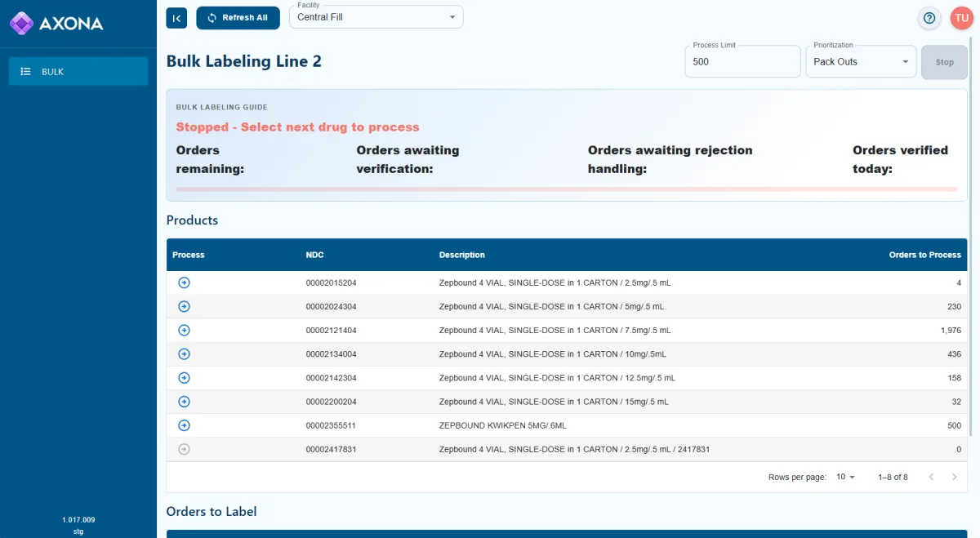Open the Rows per page dropdown
This screenshot has height=538, width=980.
click(845, 477)
